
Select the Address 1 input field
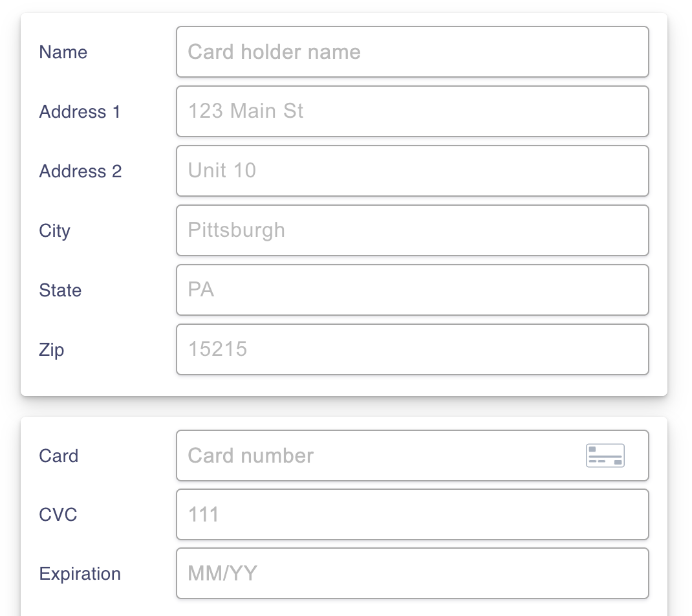(413, 111)
